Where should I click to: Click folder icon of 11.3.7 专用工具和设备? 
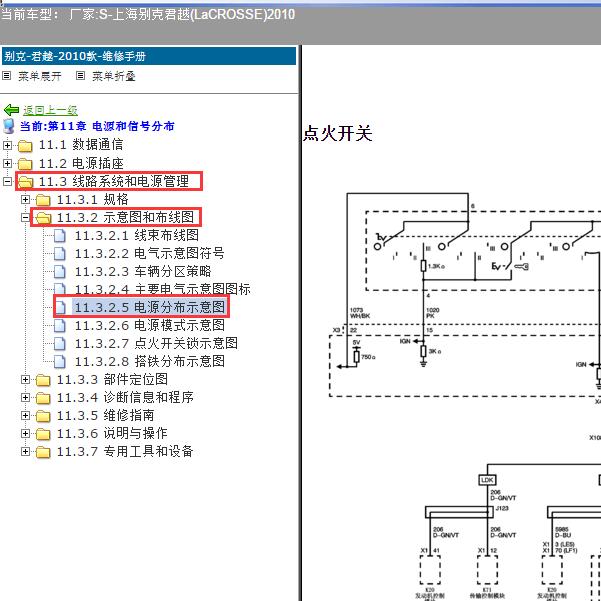pyautogui.click(x=43, y=452)
